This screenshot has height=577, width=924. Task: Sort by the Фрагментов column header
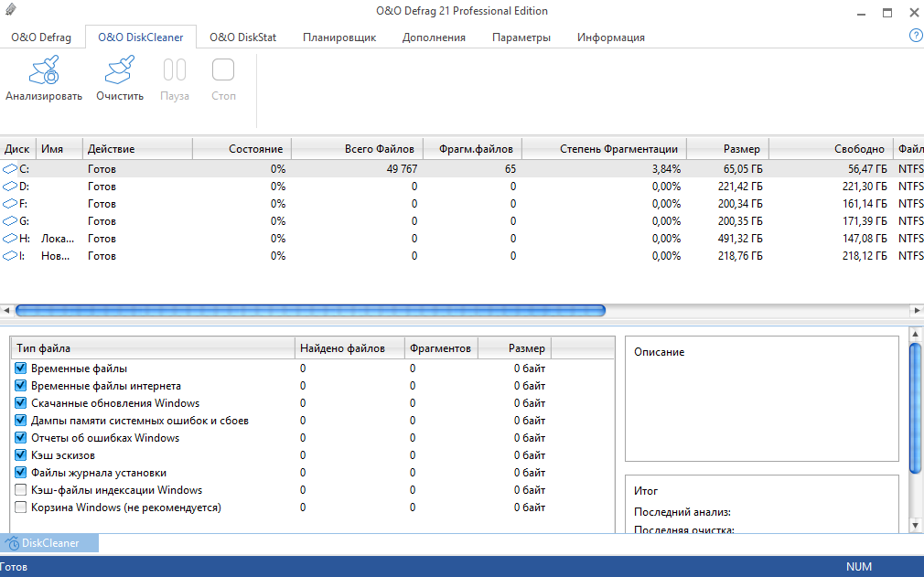coord(441,348)
